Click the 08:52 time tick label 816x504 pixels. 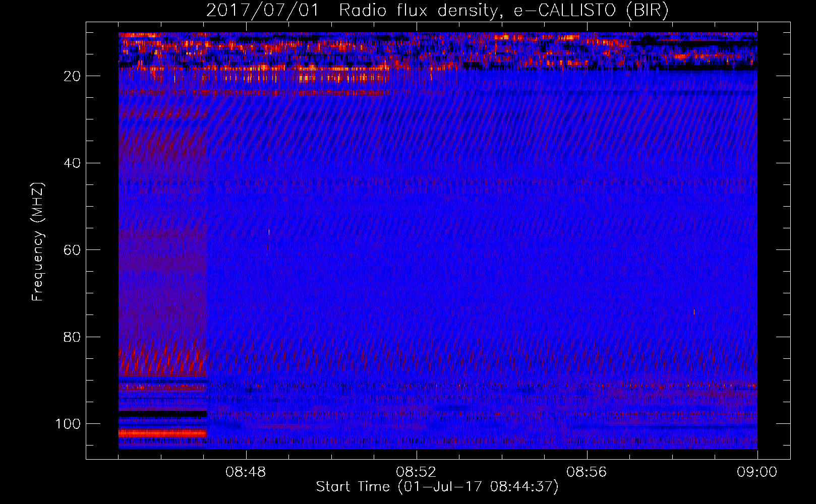tap(416, 472)
